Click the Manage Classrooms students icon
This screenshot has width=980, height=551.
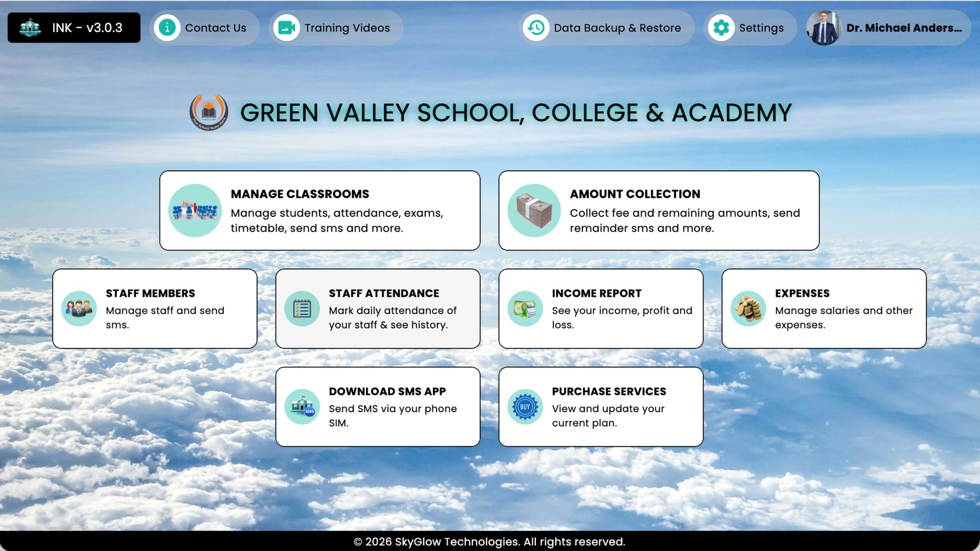tap(194, 210)
